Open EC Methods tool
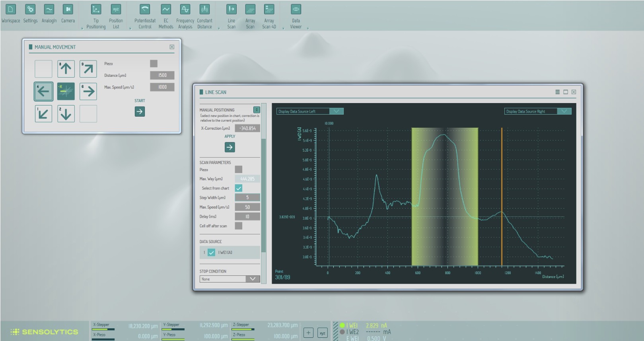 166,16
